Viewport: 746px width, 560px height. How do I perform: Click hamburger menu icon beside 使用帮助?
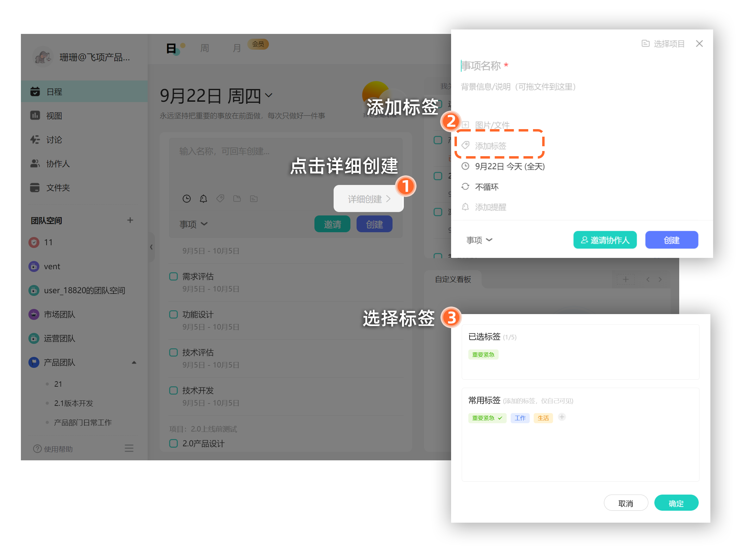tap(129, 448)
